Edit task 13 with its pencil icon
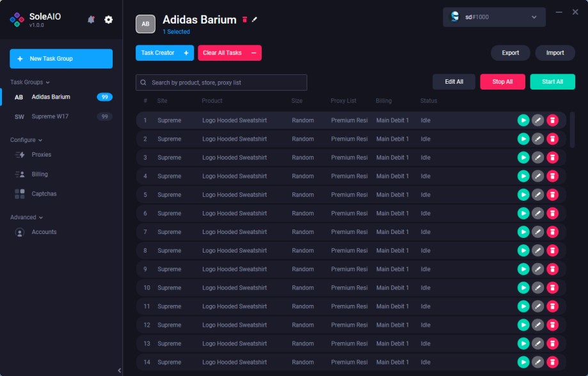 click(537, 343)
